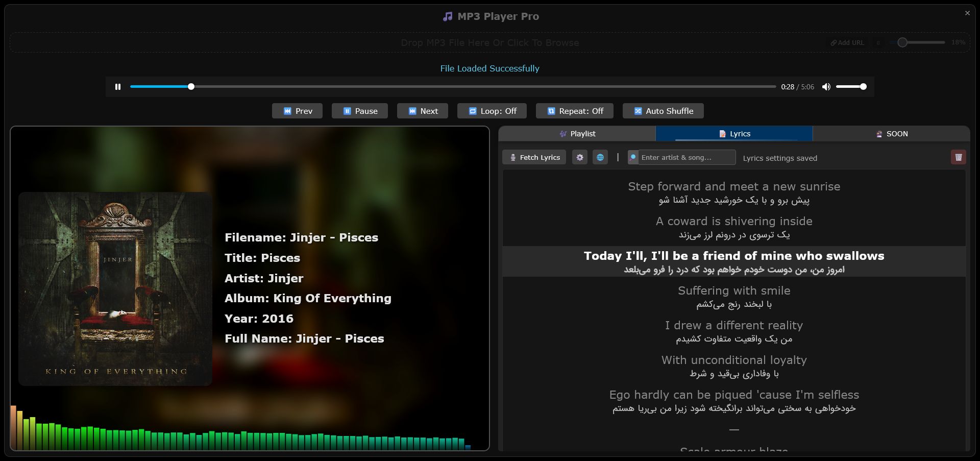Screen dimensions: 980x461
Task: Open the SOON tab
Action: click(x=892, y=133)
